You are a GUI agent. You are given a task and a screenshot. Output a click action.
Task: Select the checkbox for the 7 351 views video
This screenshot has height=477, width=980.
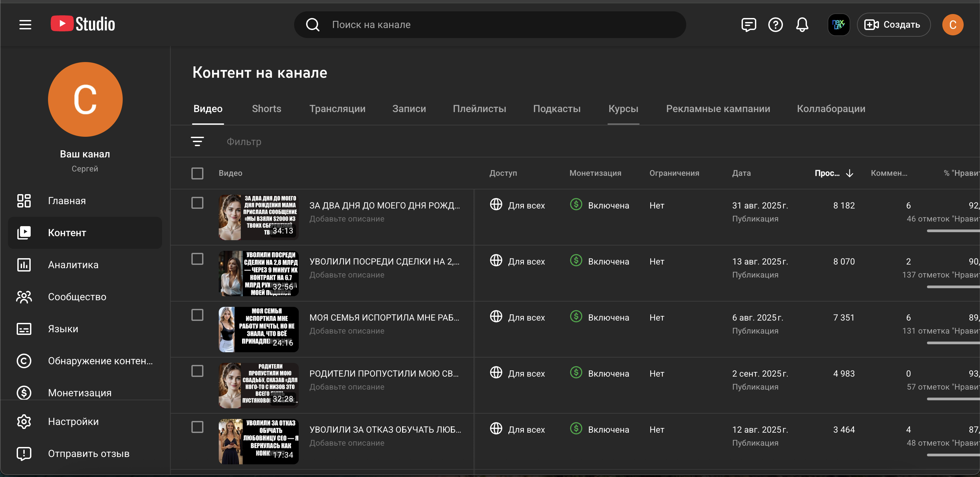(197, 315)
